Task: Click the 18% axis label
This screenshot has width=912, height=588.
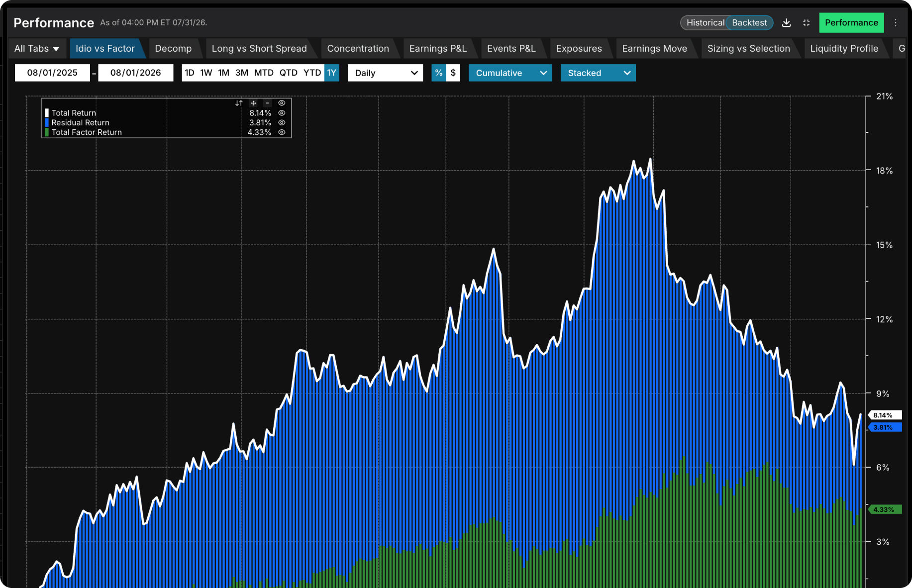Action: pyautogui.click(x=884, y=171)
